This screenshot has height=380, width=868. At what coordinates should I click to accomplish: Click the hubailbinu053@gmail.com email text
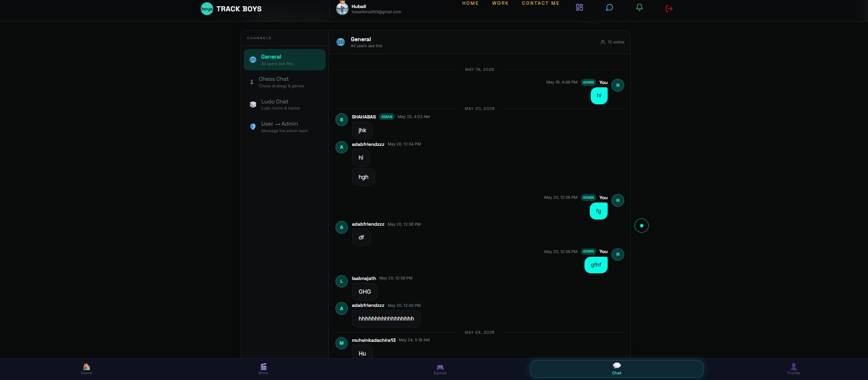coord(376,12)
